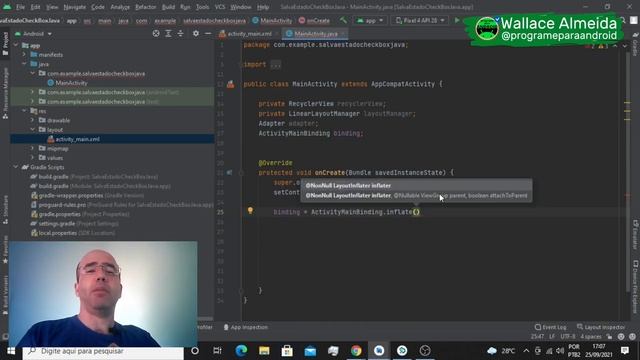Image resolution: width=640 pixels, height=360 pixels.
Task: Collapse the res folder
Action: click(24, 111)
